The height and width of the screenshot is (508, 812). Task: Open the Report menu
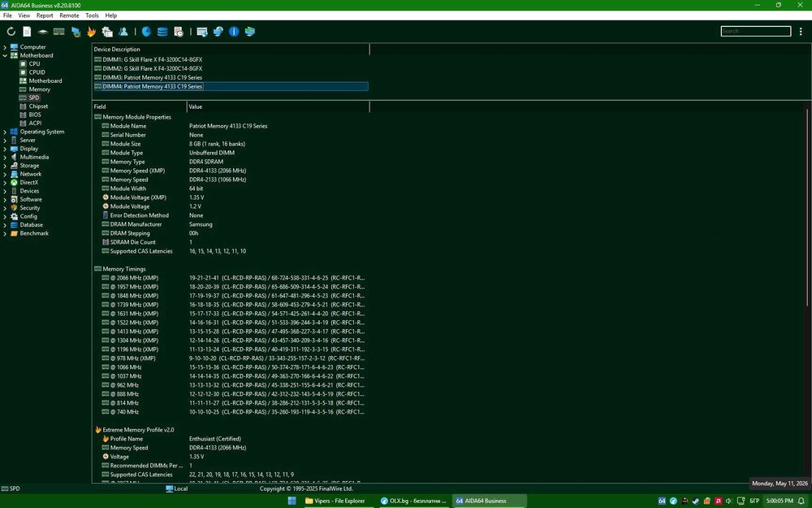coord(45,15)
